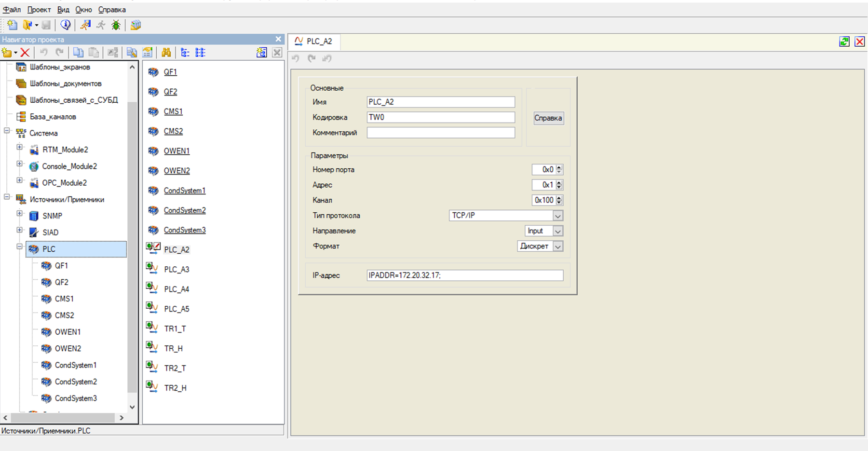Viewport: 868px width, 451px height.
Task: Click the copy icon in the navigator toolbar
Action: 78,53
